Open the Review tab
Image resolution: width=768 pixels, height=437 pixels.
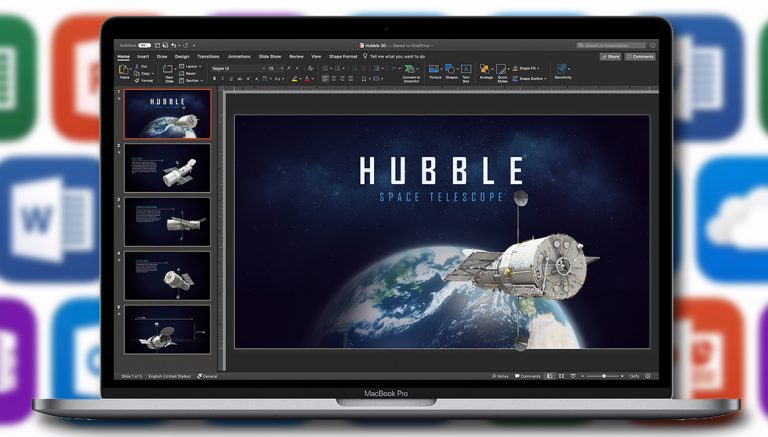296,57
